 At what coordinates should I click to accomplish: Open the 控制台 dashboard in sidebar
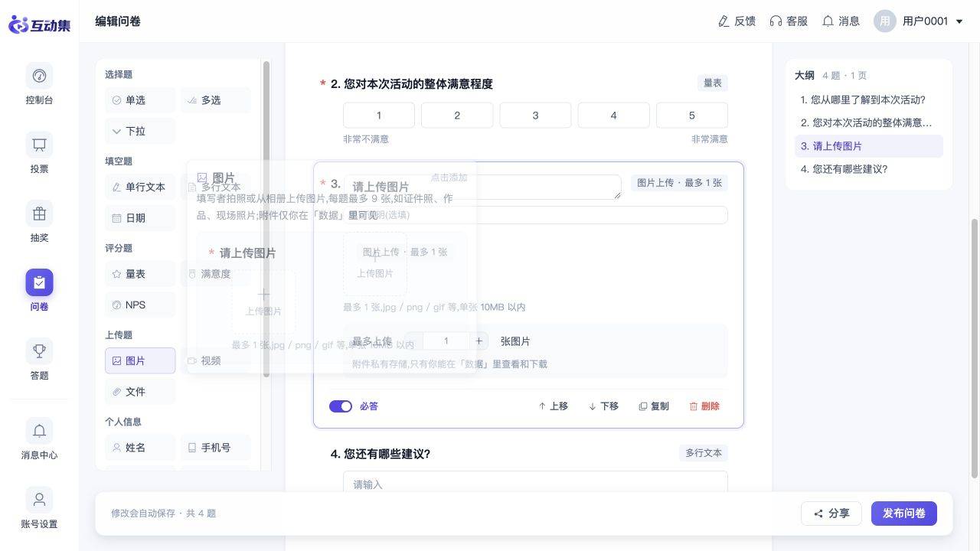coord(39,84)
